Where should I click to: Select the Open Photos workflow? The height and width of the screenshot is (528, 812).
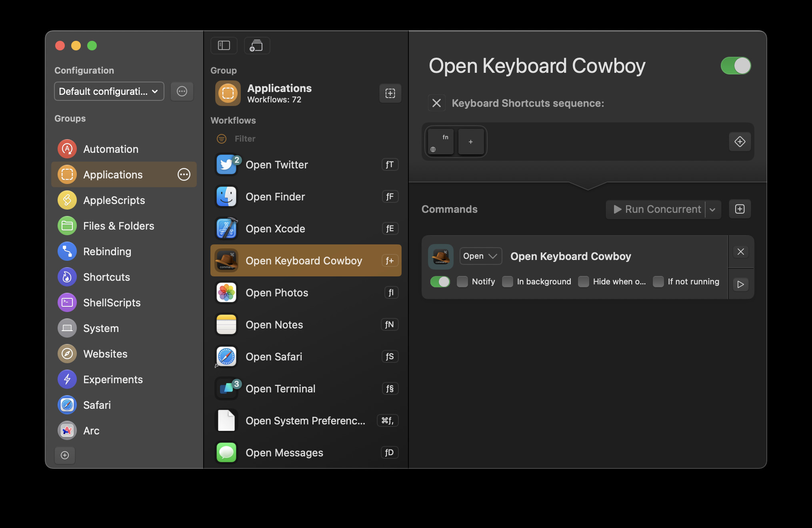point(306,293)
